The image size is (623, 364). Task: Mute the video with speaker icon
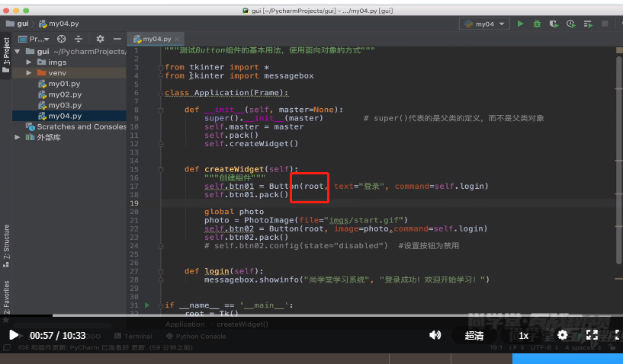pyautogui.click(x=435, y=335)
